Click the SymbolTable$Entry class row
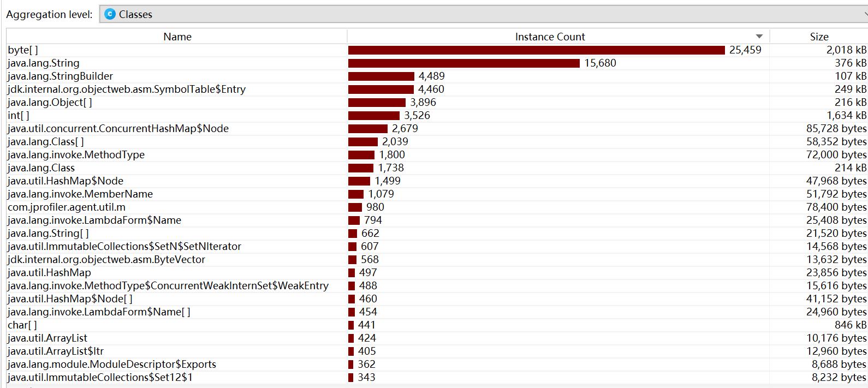The height and width of the screenshot is (388, 868). pos(127,89)
